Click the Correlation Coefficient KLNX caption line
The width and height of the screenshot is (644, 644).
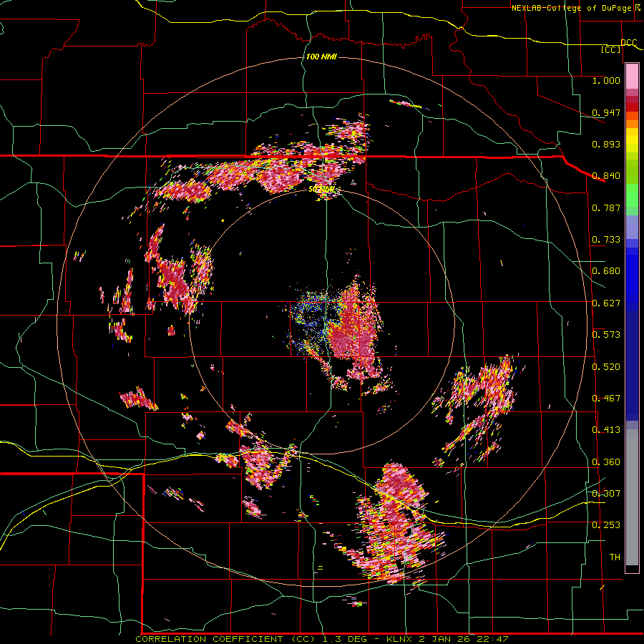pos(322,639)
